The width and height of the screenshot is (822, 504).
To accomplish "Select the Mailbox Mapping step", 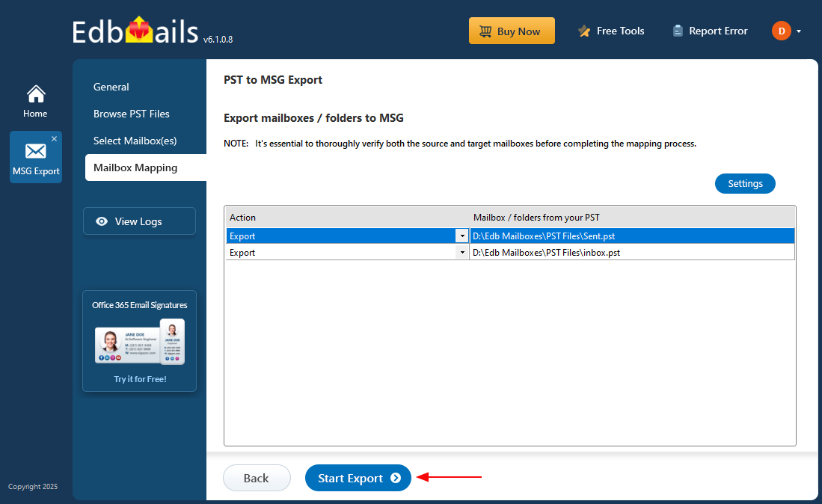I will coord(135,168).
